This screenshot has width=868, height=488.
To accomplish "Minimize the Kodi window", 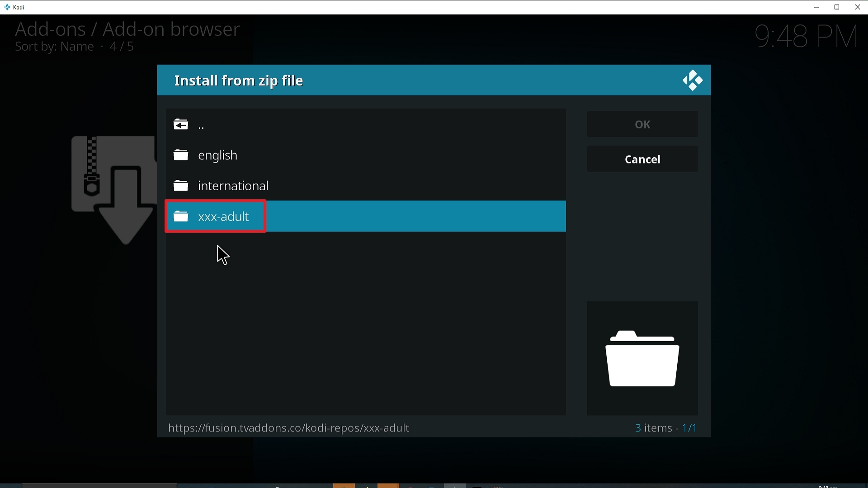I will point(817,7).
